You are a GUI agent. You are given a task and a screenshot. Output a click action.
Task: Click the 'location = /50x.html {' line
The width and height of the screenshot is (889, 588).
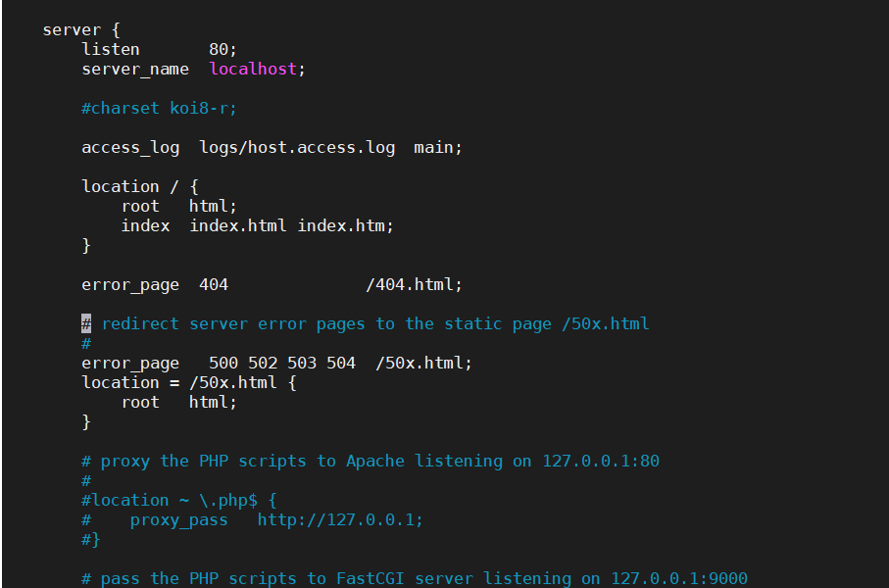coord(188,382)
